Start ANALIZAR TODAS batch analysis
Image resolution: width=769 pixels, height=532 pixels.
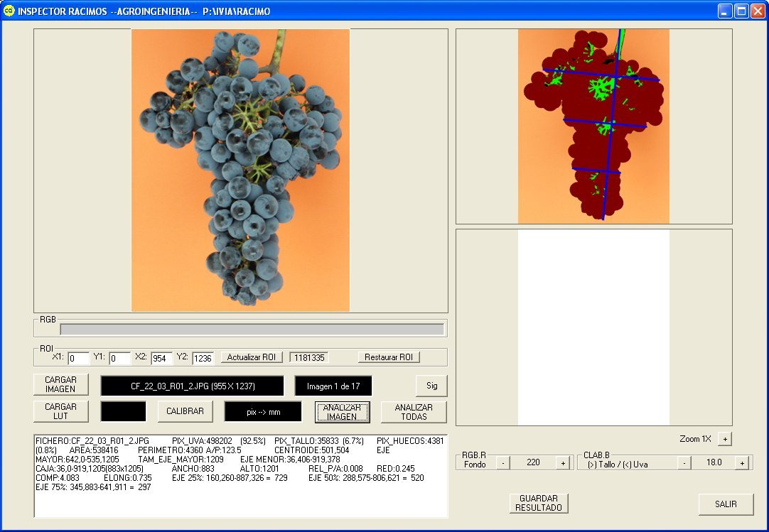(x=414, y=412)
